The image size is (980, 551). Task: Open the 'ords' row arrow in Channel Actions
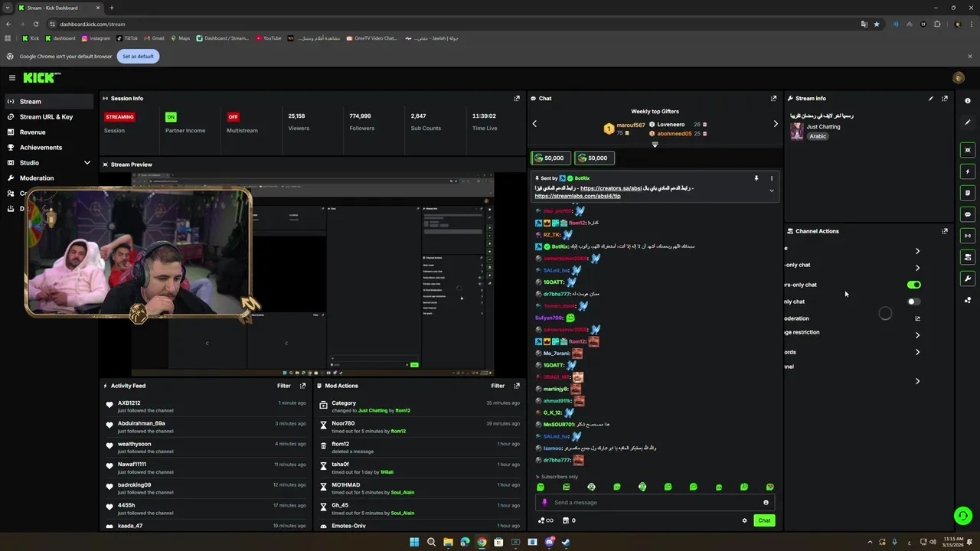tap(917, 352)
